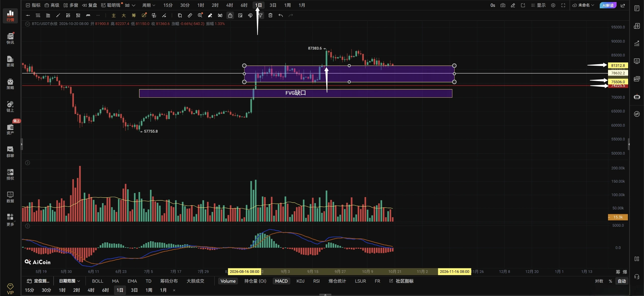Toggle the drawing lock icon
This screenshot has width=644, height=296.
(x=230, y=15)
